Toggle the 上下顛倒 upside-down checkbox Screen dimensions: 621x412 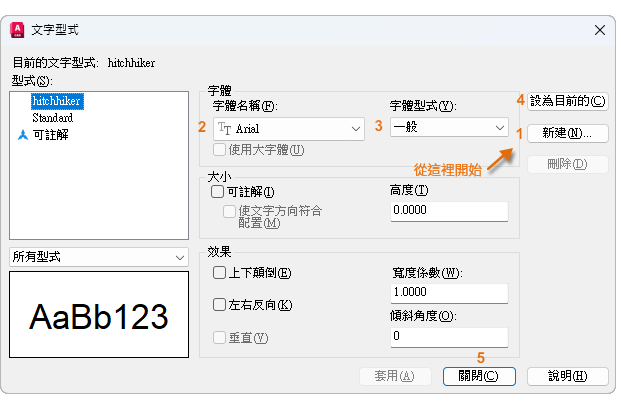pyautogui.click(x=220, y=272)
